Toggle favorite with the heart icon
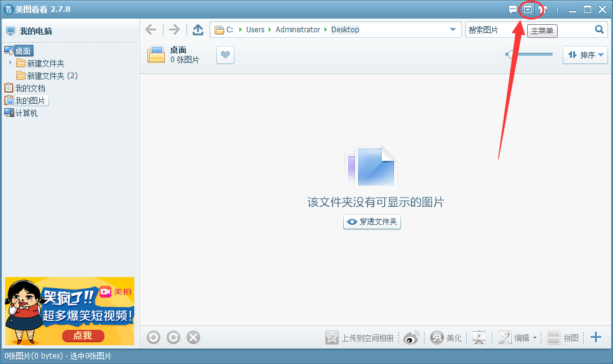The image size is (613, 364). tap(224, 55)
